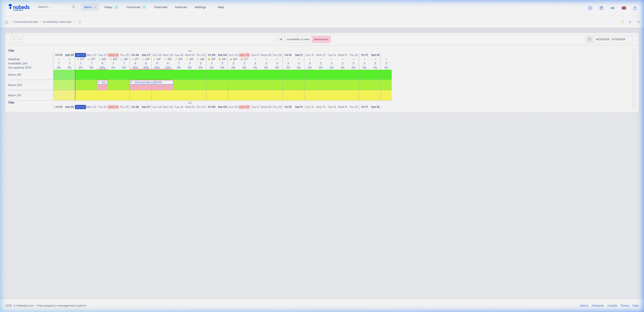644x312 pixels.
Task: Select the Restrictions view
Action: (321, 39)
